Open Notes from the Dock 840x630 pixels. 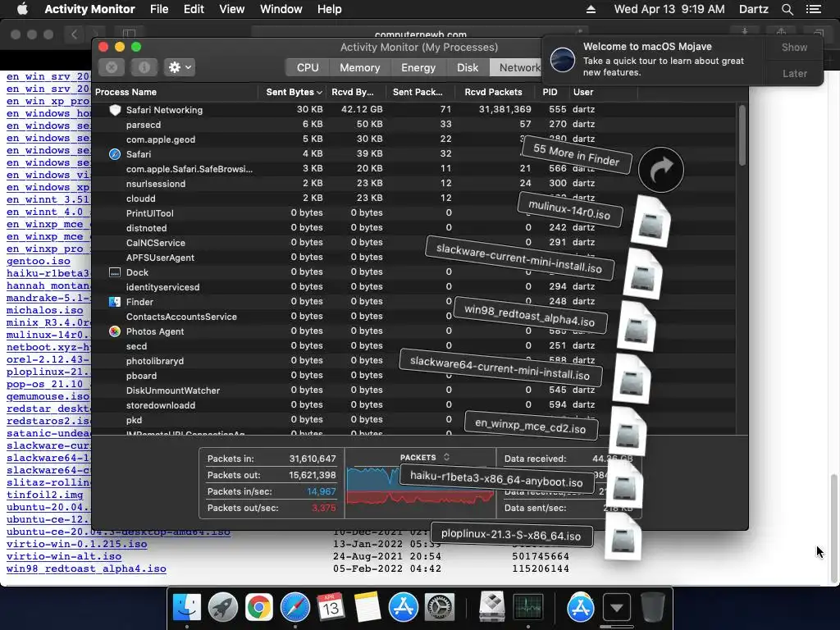click(367, 607)
